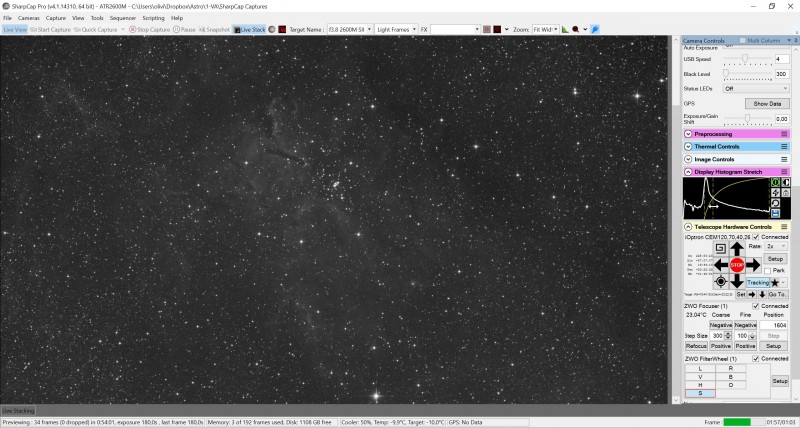Click the mount Setup button
800x428 pixels.
(775, 259)
